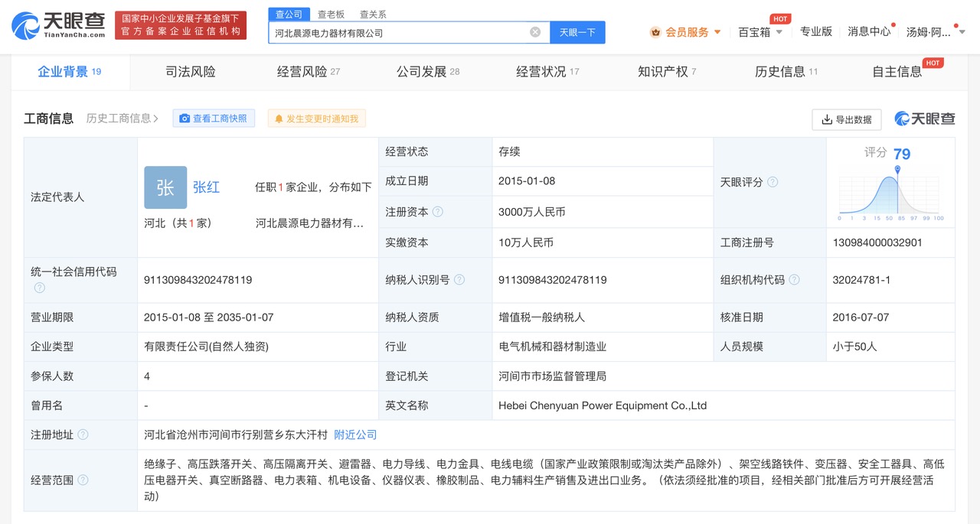Click the help icon beside 注册资本
This screenshot has height=524, width=980.
(438, 212)
